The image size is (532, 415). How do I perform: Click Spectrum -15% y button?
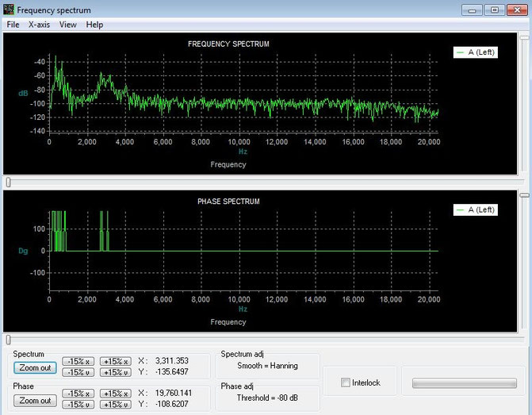78,372
